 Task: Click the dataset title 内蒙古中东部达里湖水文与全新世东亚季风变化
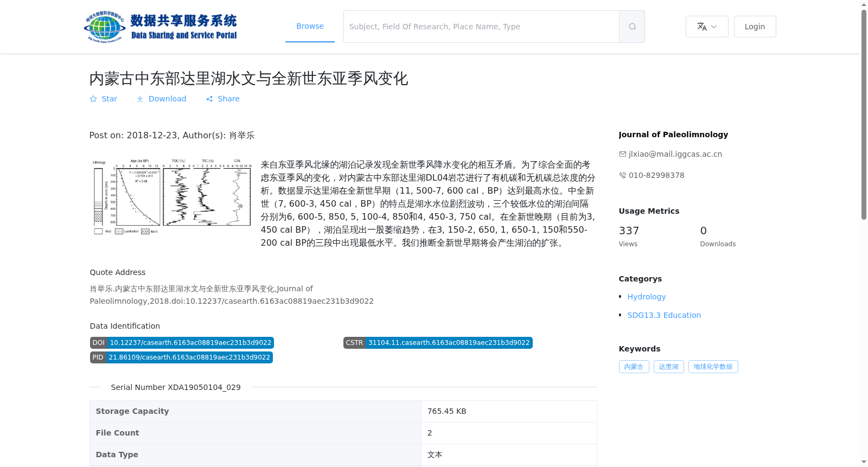point(248,79)
